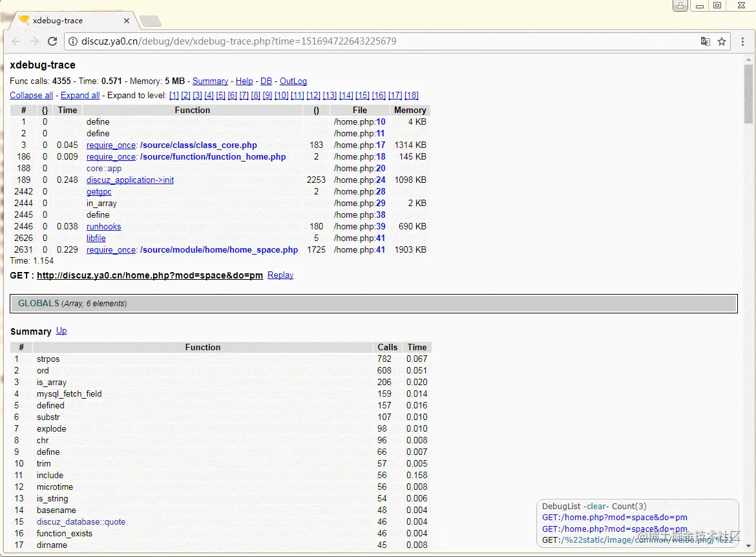
Task: Select the include summary row
Action: (x=220, y=475)
